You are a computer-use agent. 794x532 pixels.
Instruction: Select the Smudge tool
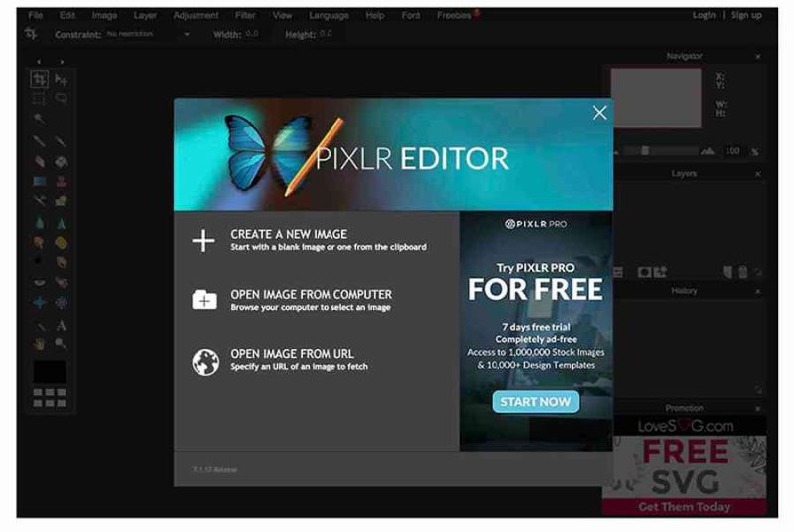click(39, 242)
